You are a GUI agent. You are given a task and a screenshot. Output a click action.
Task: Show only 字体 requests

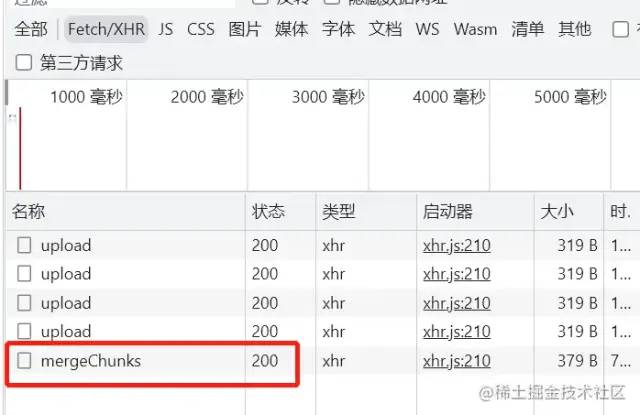point(338,29)
